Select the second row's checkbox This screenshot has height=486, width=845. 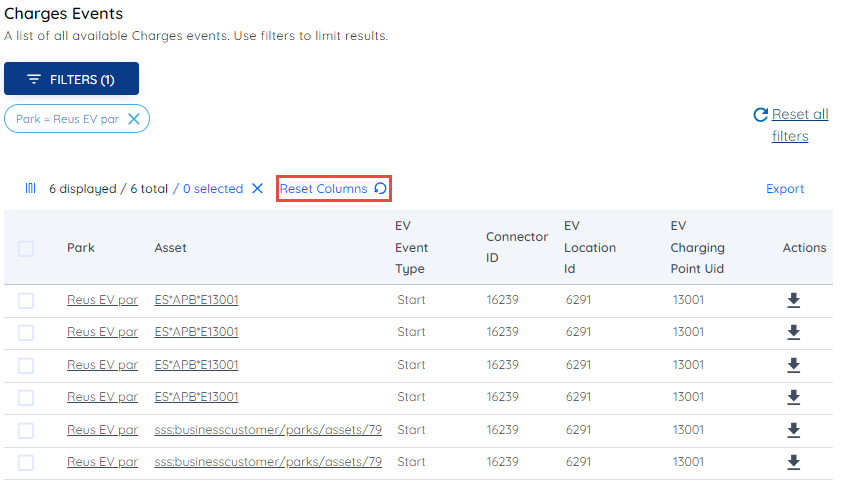pos(26,333)
